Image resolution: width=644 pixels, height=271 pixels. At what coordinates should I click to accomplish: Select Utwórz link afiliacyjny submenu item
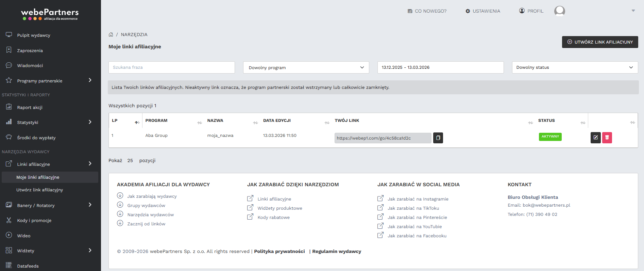coord(39,190)
